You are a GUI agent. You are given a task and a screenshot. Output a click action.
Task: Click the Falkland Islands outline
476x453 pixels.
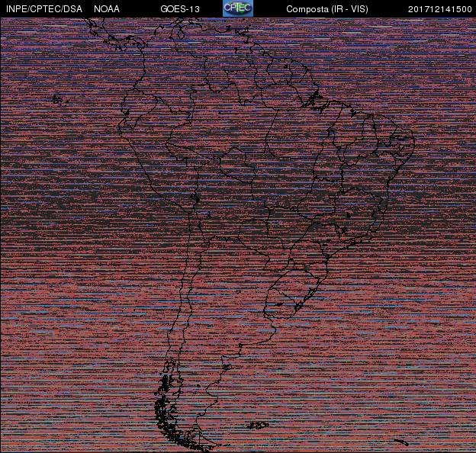pos(258,425)
